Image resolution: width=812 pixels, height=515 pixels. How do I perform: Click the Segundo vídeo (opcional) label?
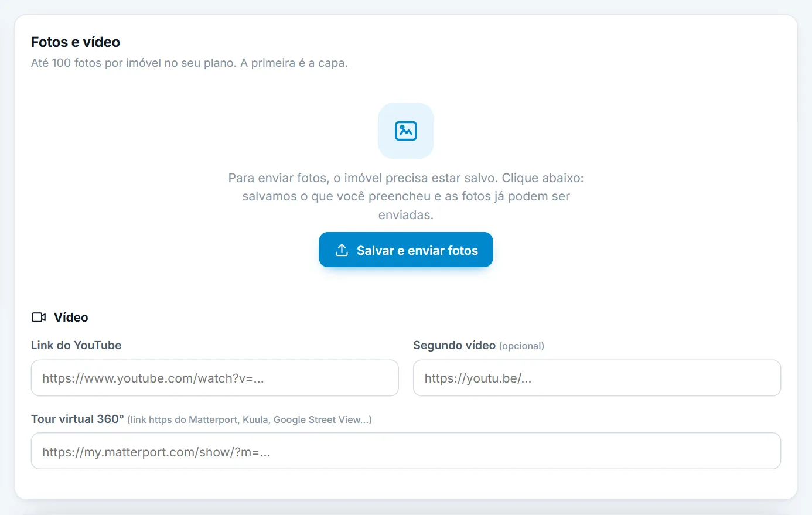click(479, 346)
